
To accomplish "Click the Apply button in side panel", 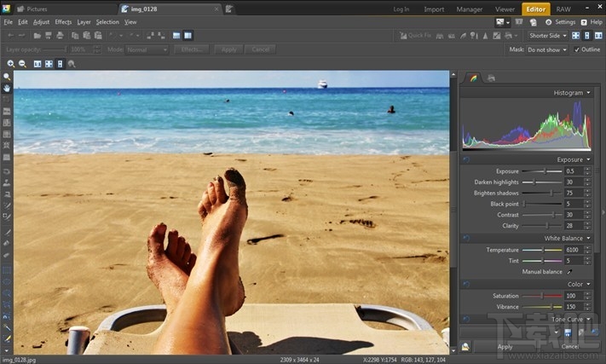I will 505,347.
